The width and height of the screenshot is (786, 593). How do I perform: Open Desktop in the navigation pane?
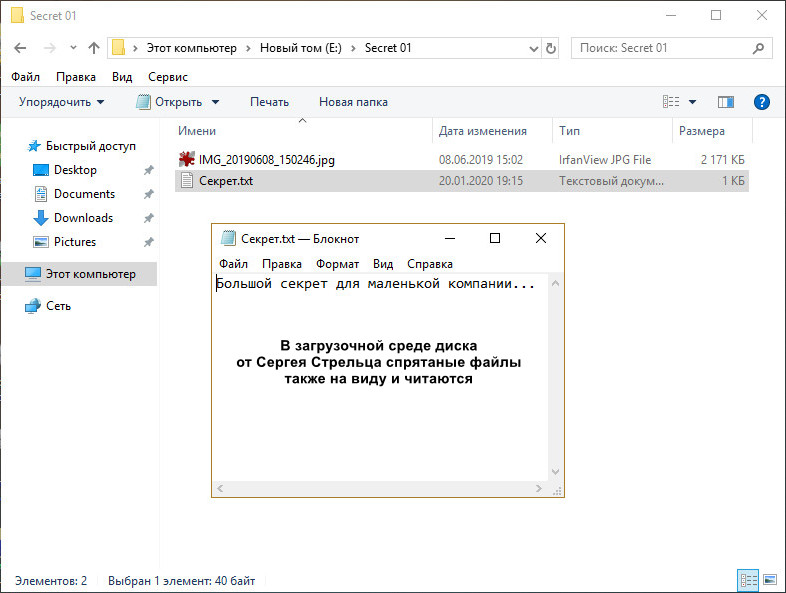click(75, 170)
